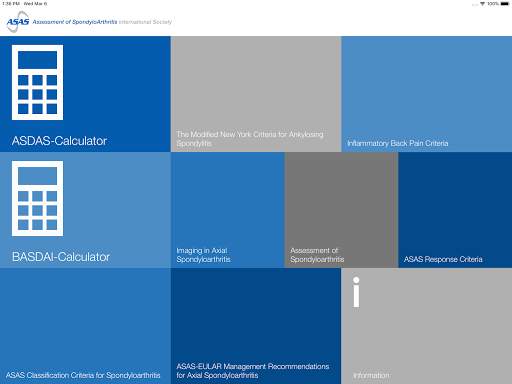
Task: Open ASAS Response Criteria tile
Action: click(x=455, y=210)
